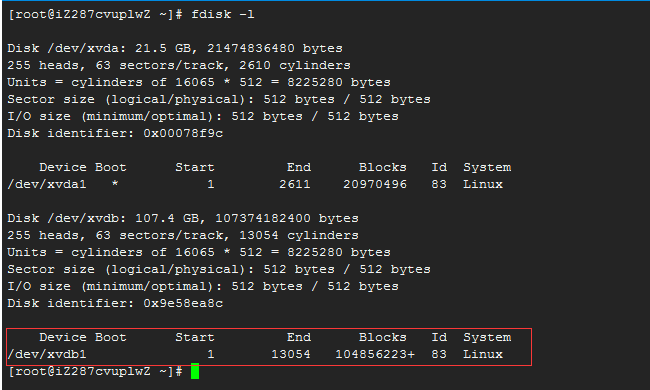Click '2610 cylinders' text
This screenshot has height=390, width=650.
coord(295,65)
